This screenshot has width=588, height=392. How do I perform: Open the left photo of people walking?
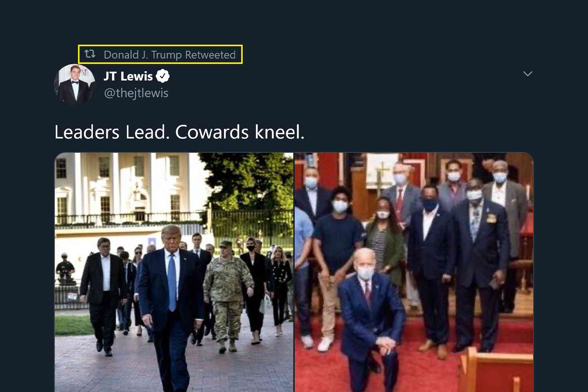(174, 272)
